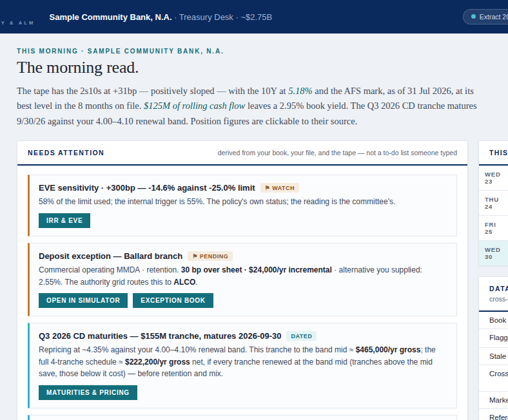The image size is (508, 420).
Task: Click the OPEN IN SIMULATOR button
Action: (83, 301)
